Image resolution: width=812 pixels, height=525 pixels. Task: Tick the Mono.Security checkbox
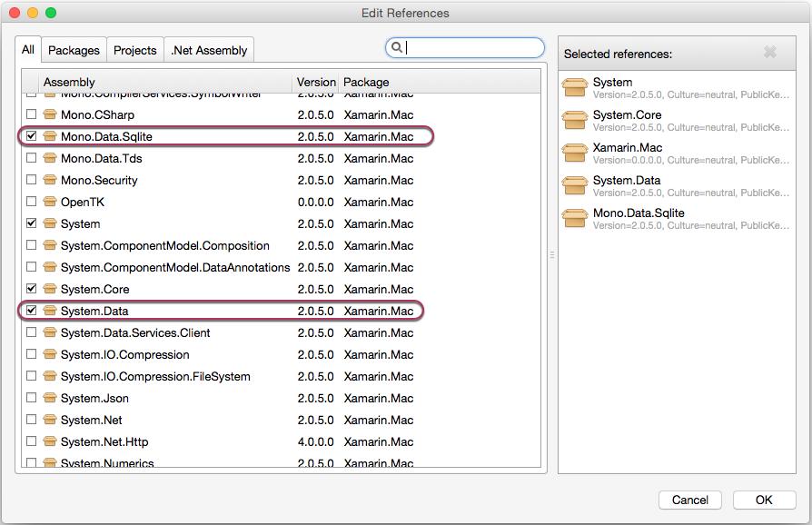coord(32,179)
